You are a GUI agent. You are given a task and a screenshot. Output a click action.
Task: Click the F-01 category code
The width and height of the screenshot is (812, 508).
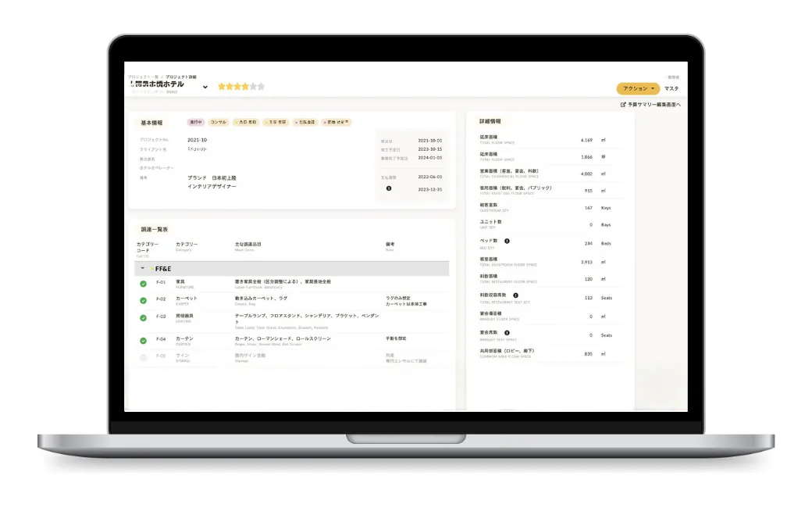161,282
